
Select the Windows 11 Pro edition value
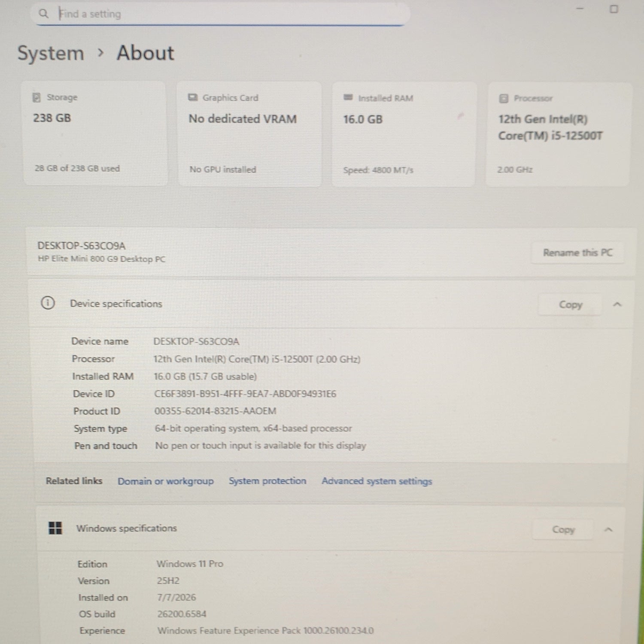[190, 564]
